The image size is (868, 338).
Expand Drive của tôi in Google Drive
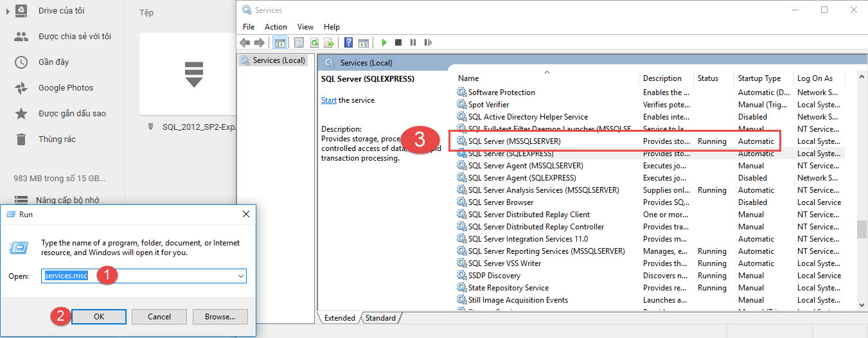pos(8,11)
